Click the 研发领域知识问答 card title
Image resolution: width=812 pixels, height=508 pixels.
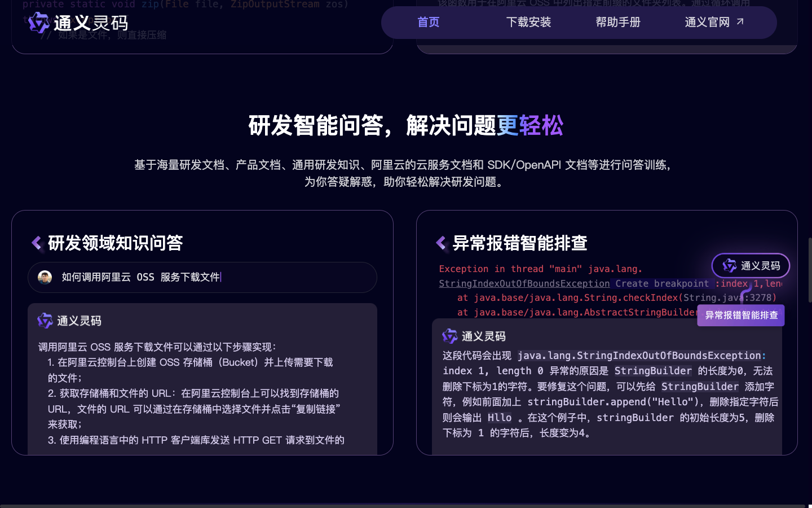115,243
